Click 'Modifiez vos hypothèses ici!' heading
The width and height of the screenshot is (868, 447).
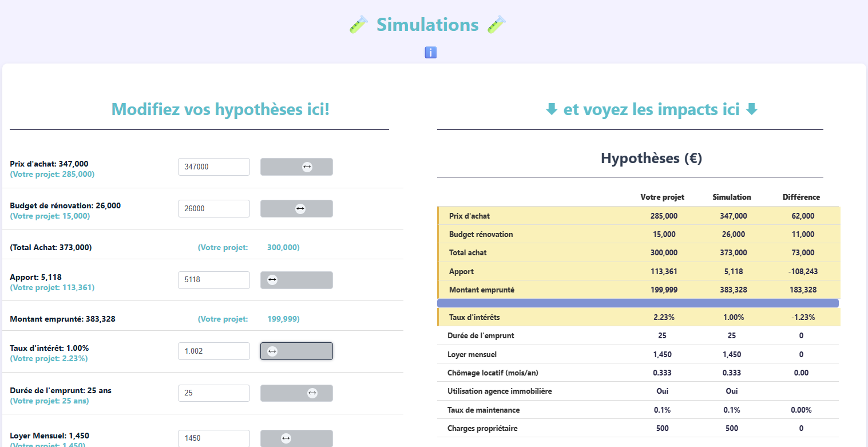coord(220,109)
